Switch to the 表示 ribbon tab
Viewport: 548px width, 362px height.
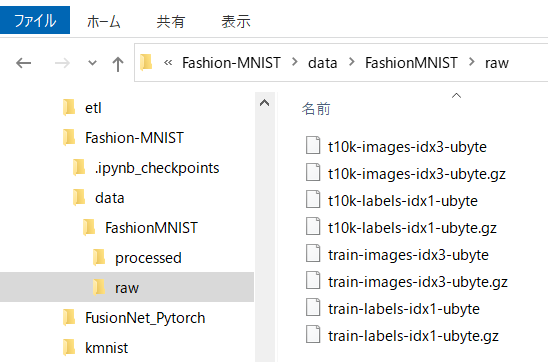click(x=236, y=22)
